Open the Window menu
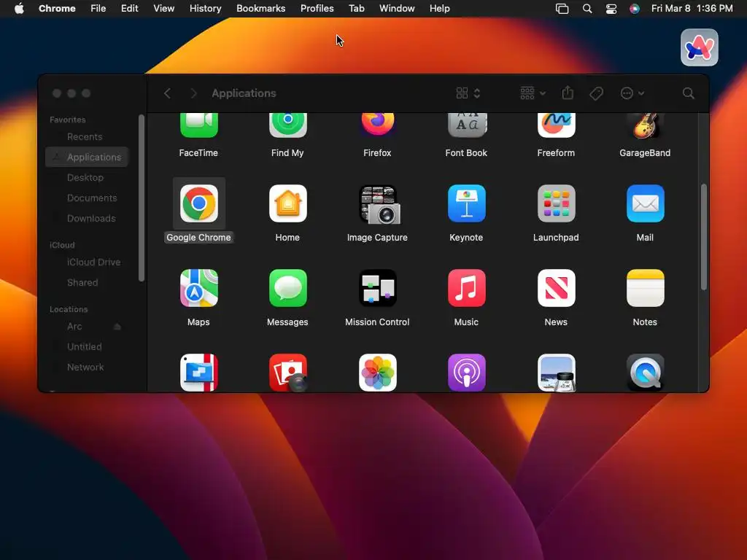This screenshot has height=560, width=747. tap(397, 9)
